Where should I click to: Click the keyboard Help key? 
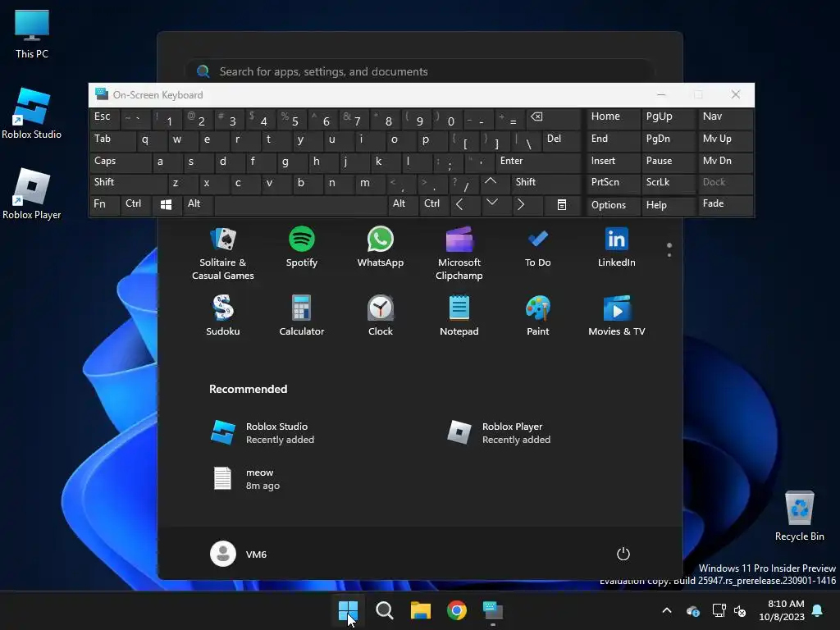[668, 205]
